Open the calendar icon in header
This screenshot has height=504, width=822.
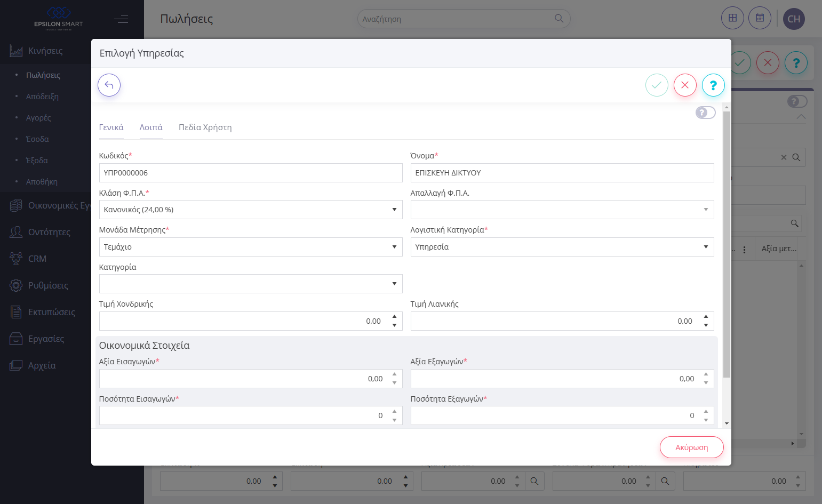point(760,18)
